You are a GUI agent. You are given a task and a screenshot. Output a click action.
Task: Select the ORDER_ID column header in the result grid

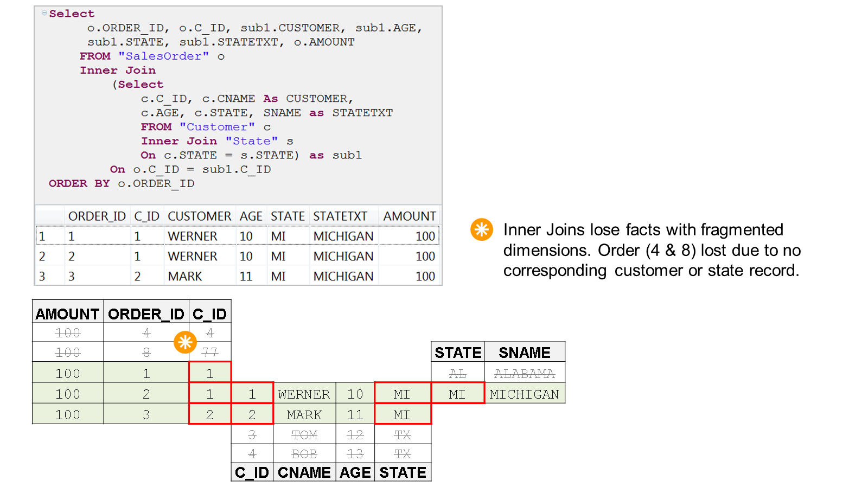(97, 216)
